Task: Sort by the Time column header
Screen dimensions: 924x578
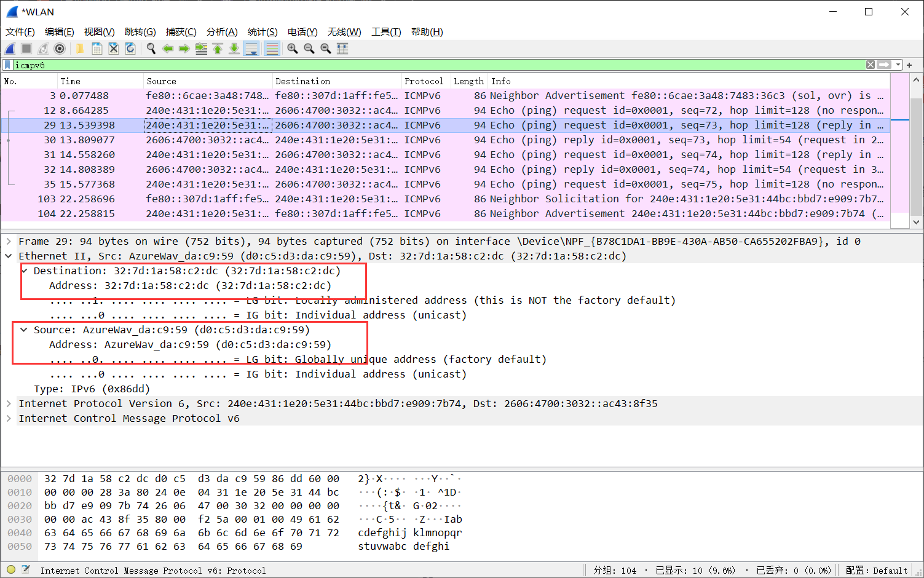Action: pyautogui.click(x=100, y=81)
